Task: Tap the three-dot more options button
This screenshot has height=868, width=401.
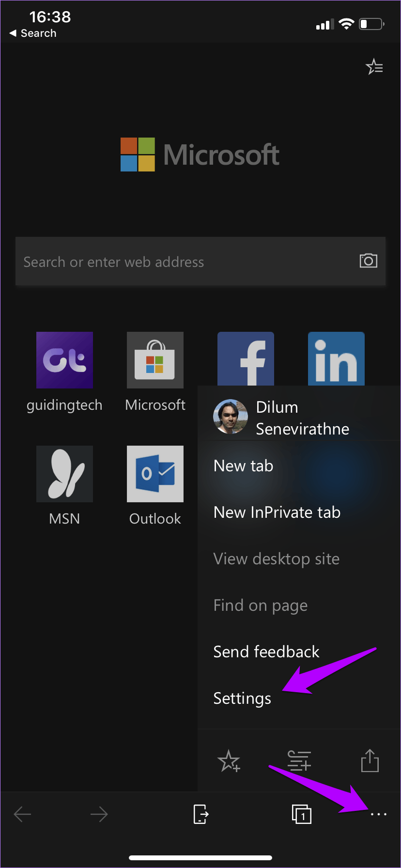Action: pyautogui.click(x=378, y=814)
